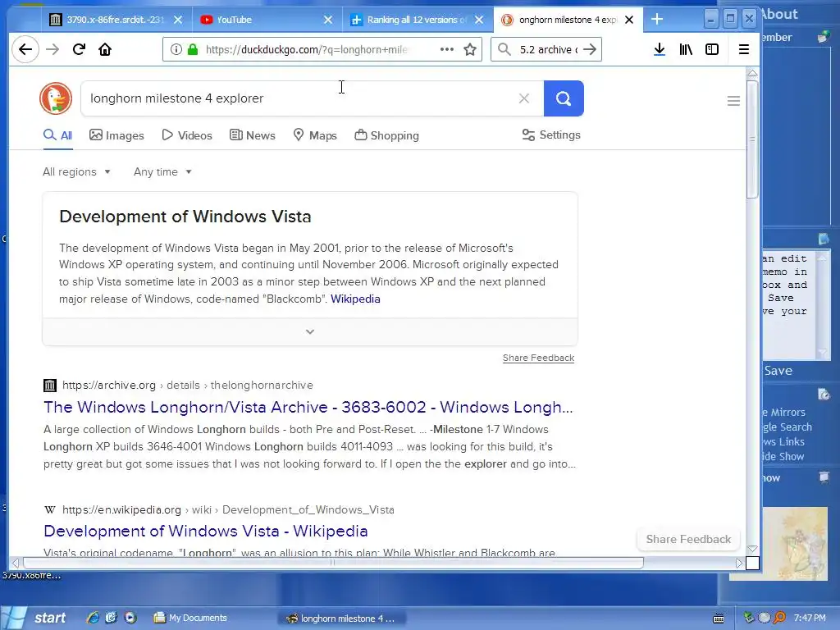The height and width of the screenshot is (630, 840).
Task: Switch to Shopping results
Action: [387, 135]
